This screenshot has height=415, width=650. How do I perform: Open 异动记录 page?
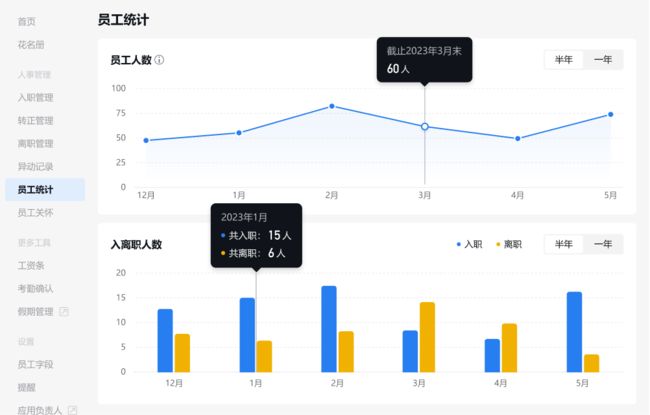(36, 167)
